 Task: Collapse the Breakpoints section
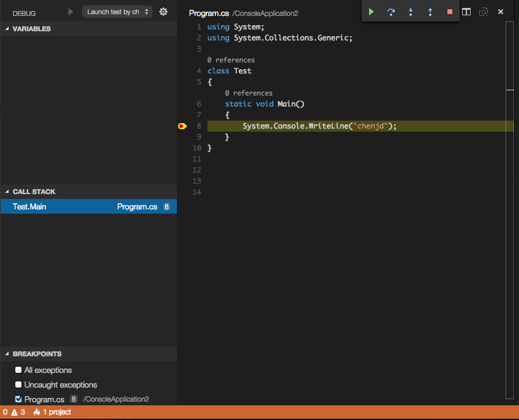tap(7, 354)
